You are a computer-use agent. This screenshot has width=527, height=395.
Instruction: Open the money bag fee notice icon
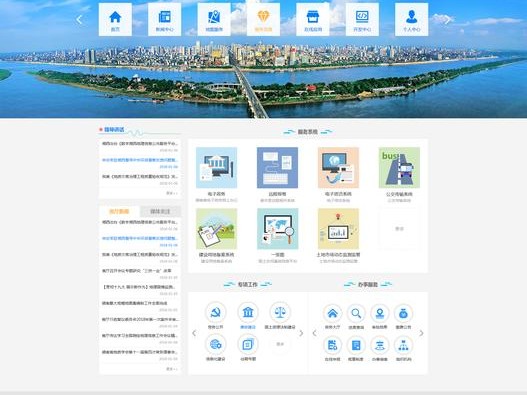coord(403,314)
